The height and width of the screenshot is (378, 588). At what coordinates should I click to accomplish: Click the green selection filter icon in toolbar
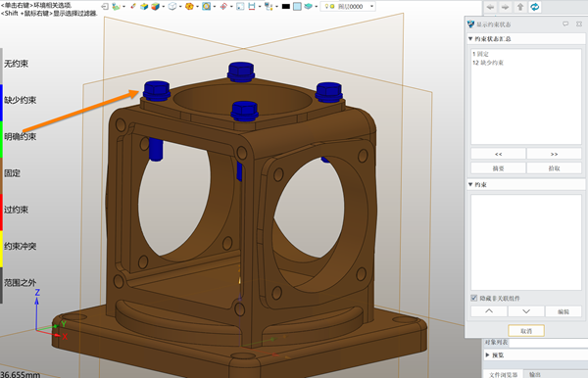pyautogui.click(x=116, y=7)
